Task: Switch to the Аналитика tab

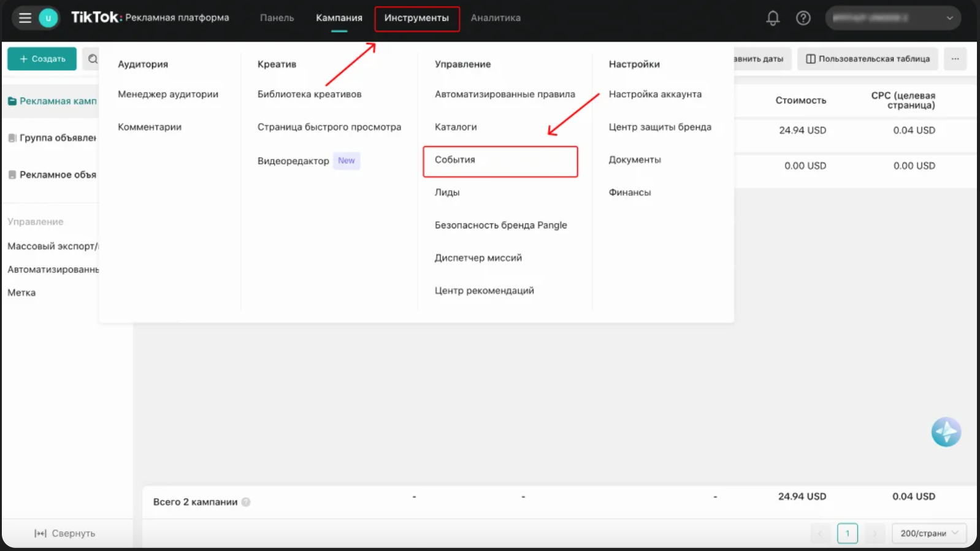Action: pyautogui.click(x=496, y=18)
